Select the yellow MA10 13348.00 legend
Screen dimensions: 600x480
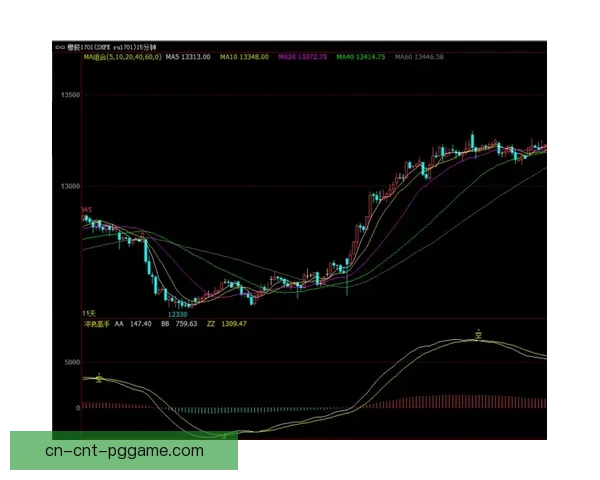pos(244,57)
